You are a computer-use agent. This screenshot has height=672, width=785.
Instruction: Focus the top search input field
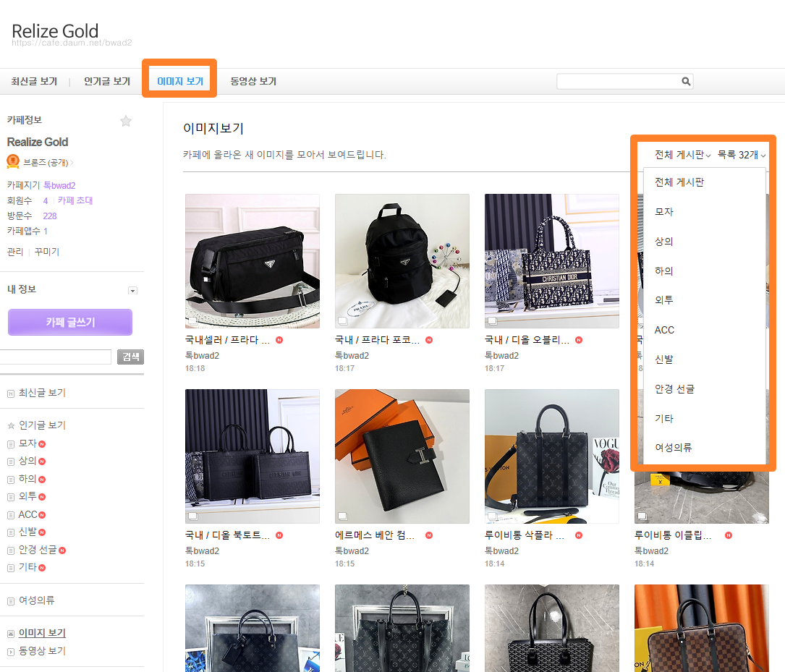pyautogui.click(x=619, y=81)
